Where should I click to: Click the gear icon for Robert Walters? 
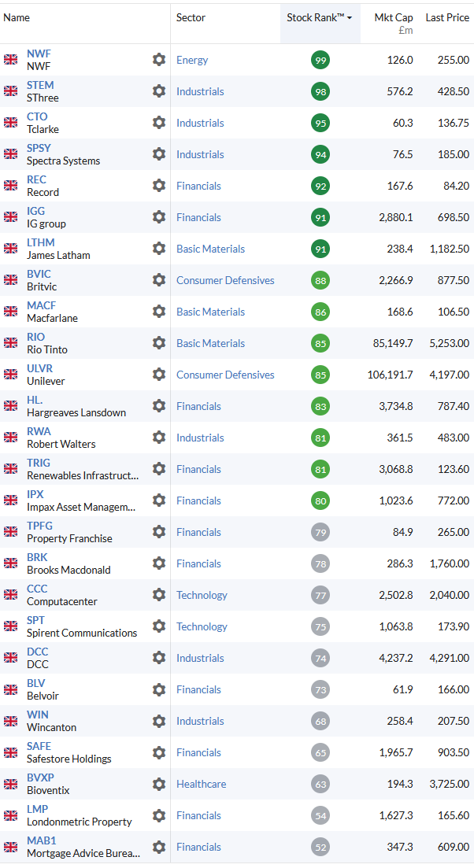click(x=159, y=438)
